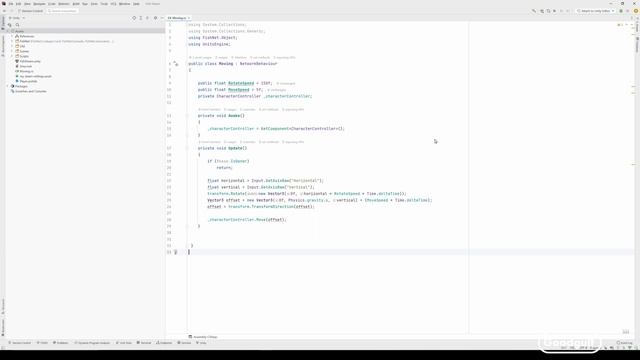Viewport: 640px width, 360px height.
Task: Collapse the Assets root node
Action: click(x=8, y=31)
